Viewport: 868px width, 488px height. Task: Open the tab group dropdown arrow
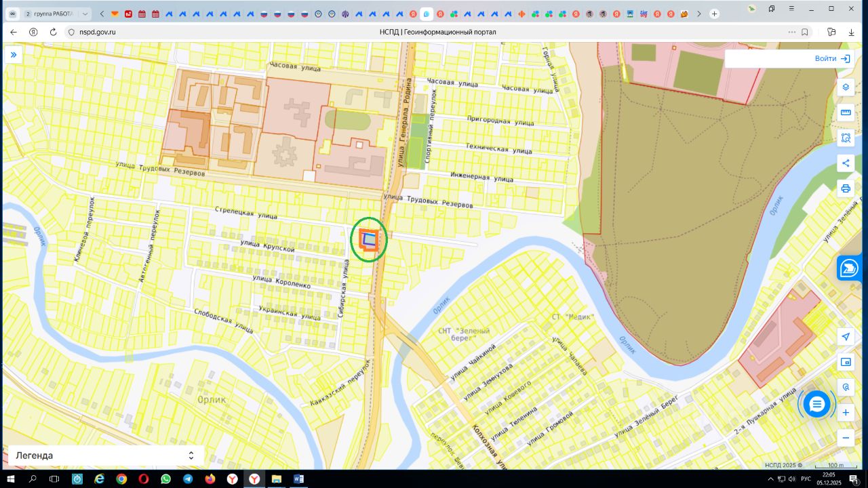85,14
